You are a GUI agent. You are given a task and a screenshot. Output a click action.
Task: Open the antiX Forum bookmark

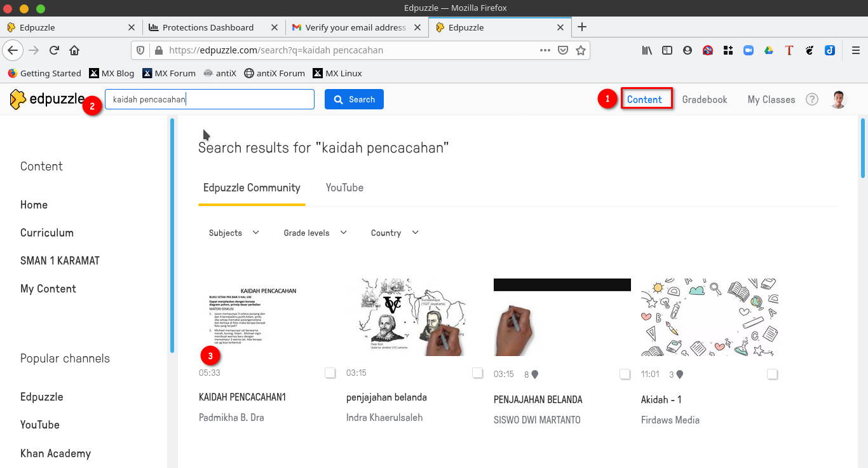coord(275,73)
